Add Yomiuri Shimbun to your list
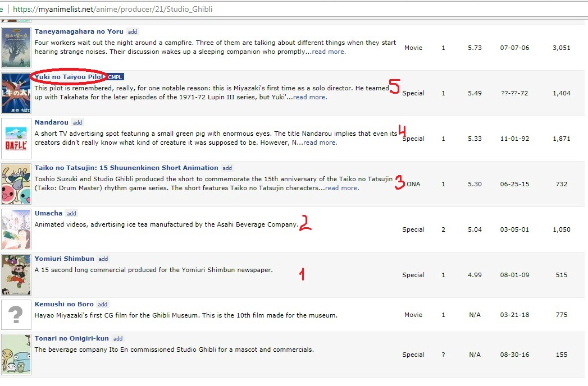588x386 pixels. tap(103, 259)
